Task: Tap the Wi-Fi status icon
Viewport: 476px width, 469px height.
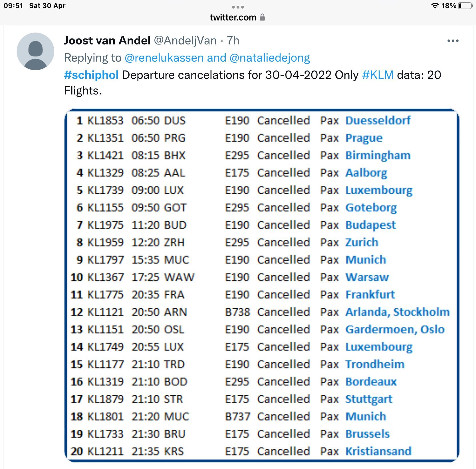Action: coord(435,6)
